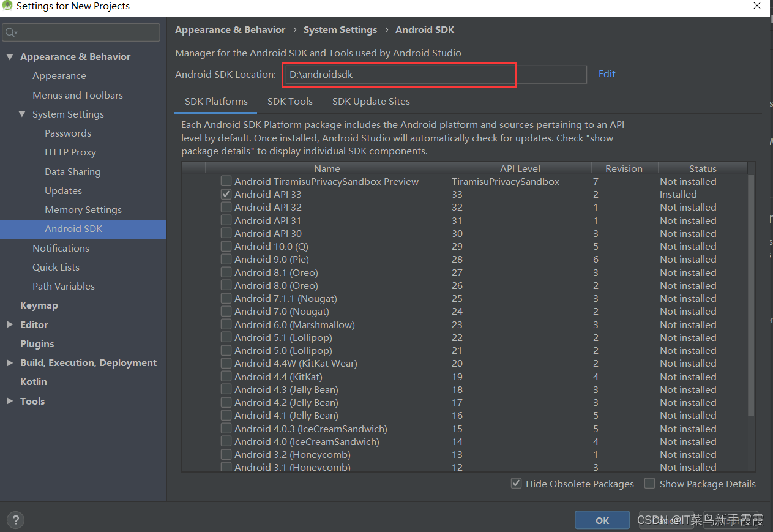Click the Android SDK Location field

[x=436, y=75]
